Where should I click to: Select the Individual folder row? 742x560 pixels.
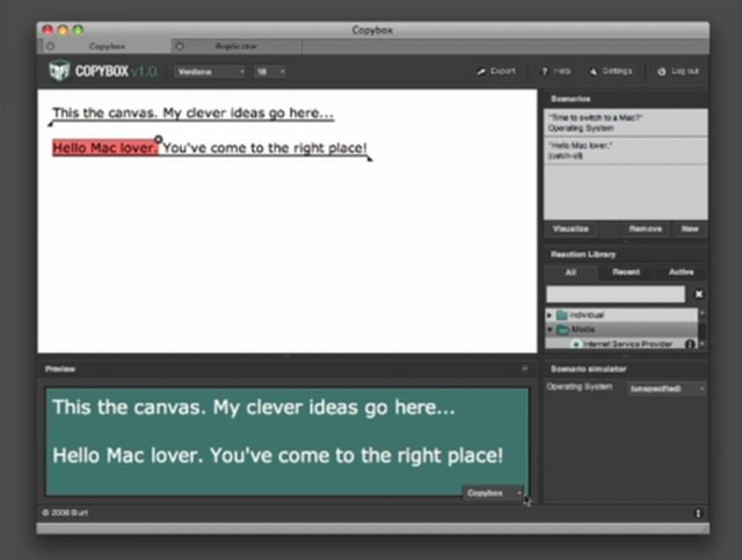[621, 315]
